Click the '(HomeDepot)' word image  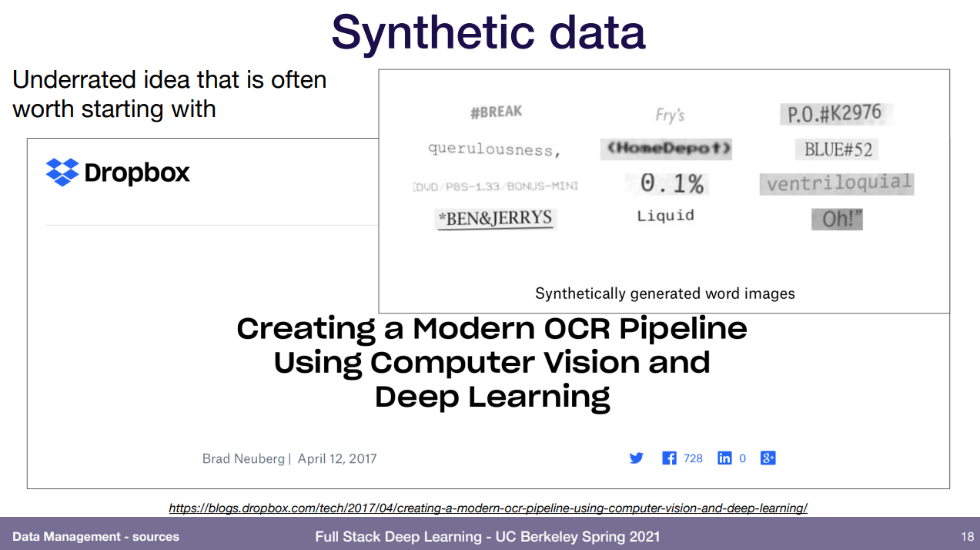pyautogui.click(x=666, y=149)
